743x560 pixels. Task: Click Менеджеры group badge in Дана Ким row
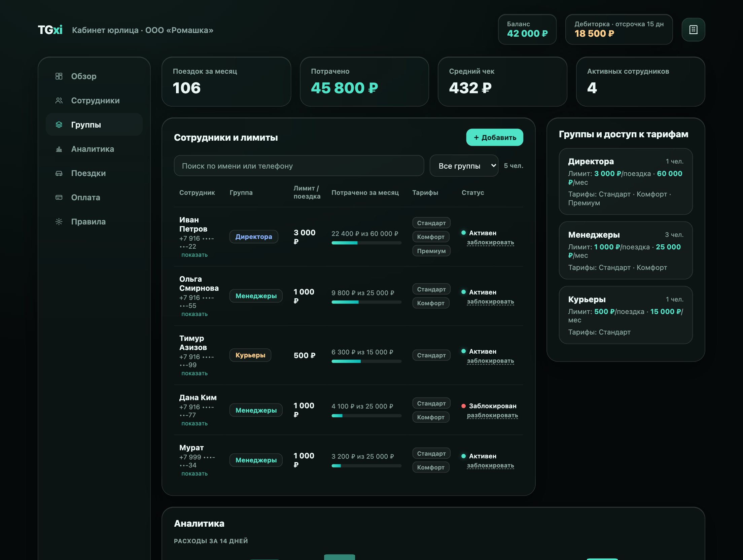[x=256, y=410]
